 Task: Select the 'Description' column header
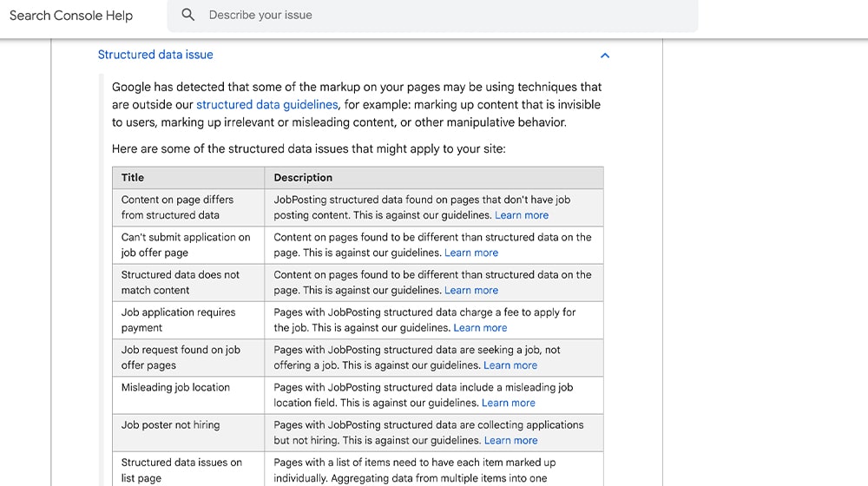[x=434, y=178]
